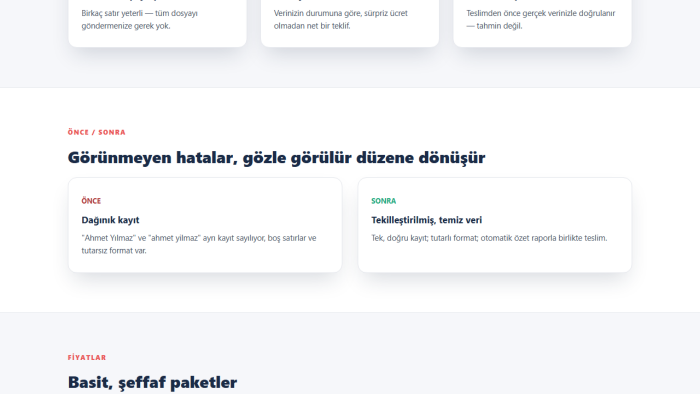
Task: Click the Dağınık kayıt card title
Action: tap(110, 220)
